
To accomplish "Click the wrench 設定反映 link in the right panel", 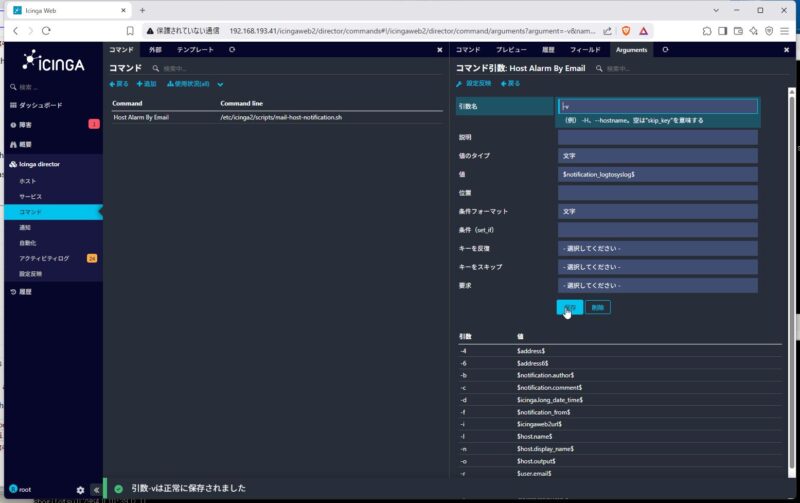I will [x=473, y=83].
